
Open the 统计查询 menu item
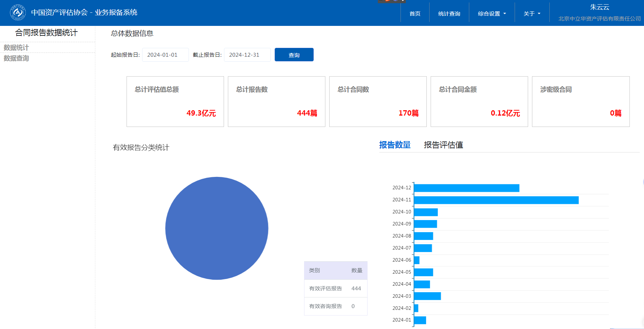pos(449,13)
